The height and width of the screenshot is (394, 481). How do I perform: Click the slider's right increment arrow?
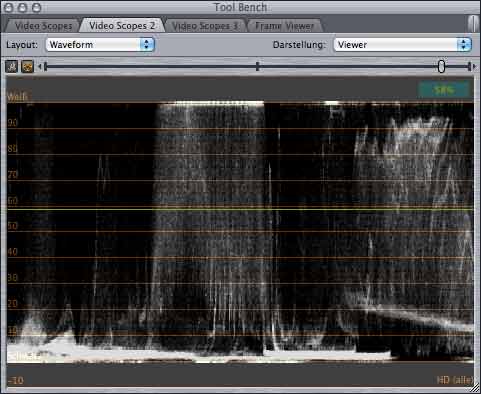pyautogui.click(x=474, y=67)
